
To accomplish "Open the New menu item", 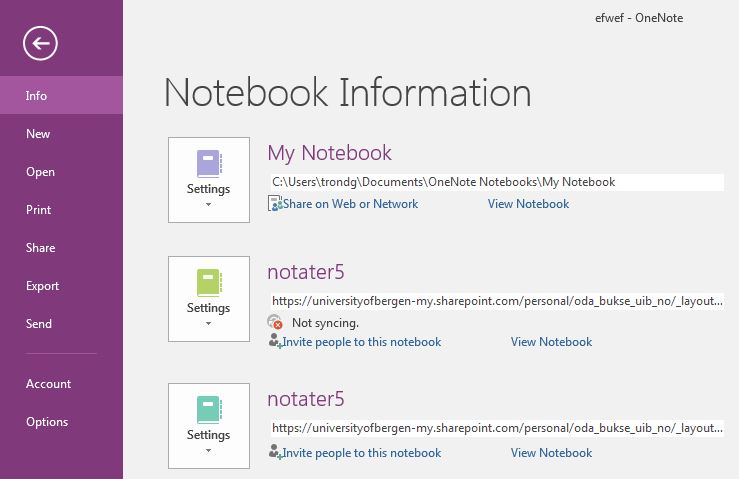I will coord(38,134).
